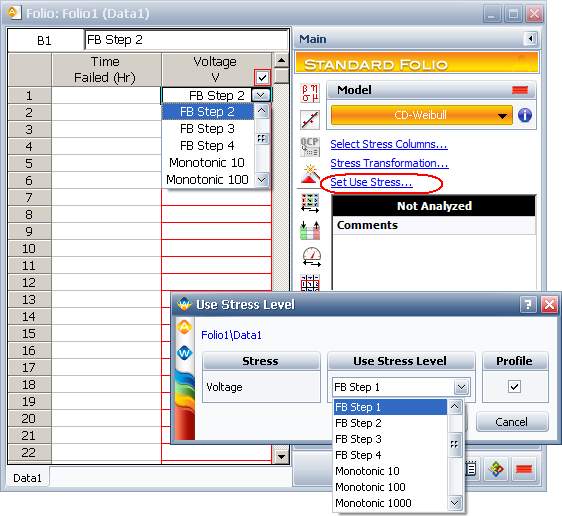Click the help question mark in Use Stress Level
562x516 pixels.
[528, 305]
